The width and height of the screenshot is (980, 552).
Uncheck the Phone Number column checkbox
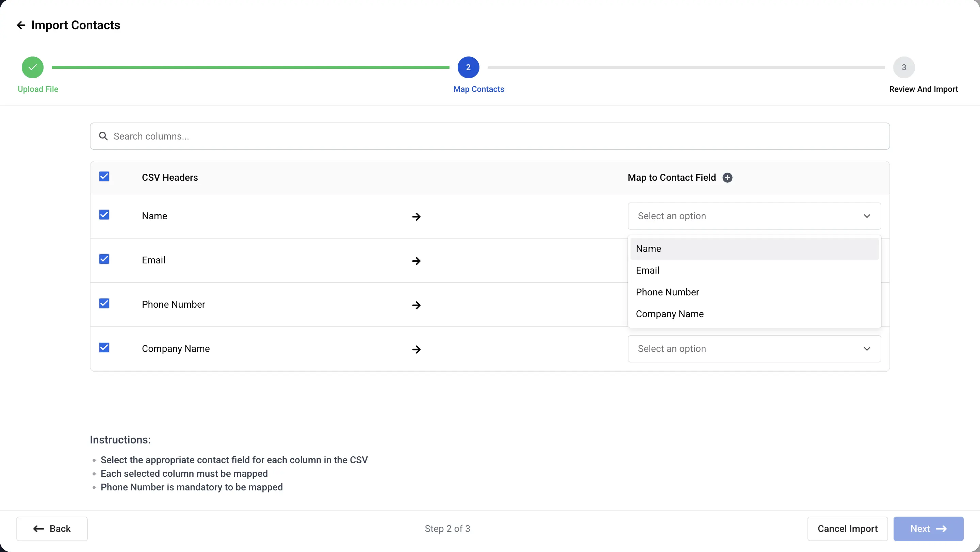[x=104, y=303]
